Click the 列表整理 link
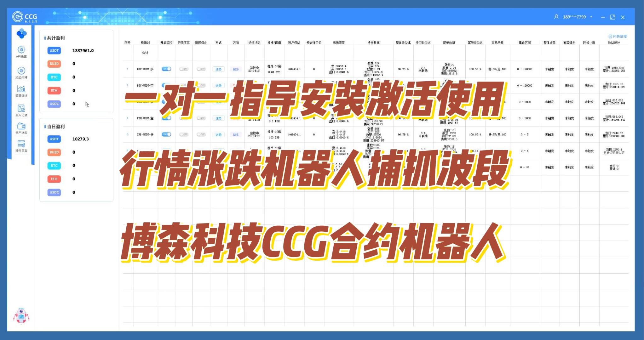Image resolution: width=644 pixels, height=340 pixels. coord(618,37)
